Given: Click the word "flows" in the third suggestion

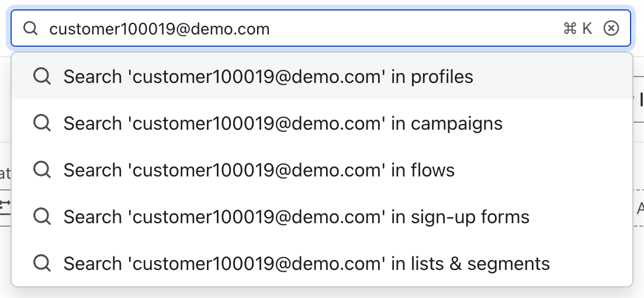Looking at the screenshot, I should click(432, 170).
